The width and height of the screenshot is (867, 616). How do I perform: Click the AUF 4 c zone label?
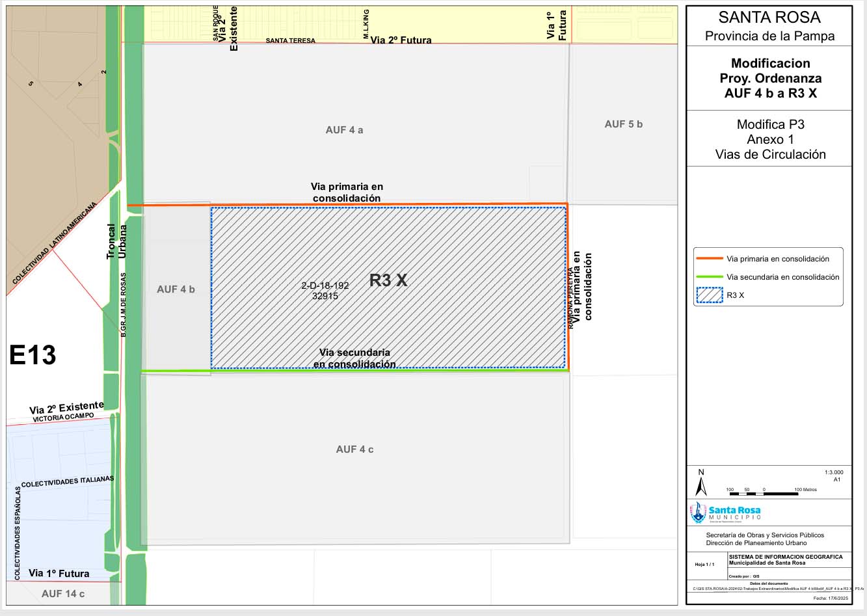pos(354,449)
